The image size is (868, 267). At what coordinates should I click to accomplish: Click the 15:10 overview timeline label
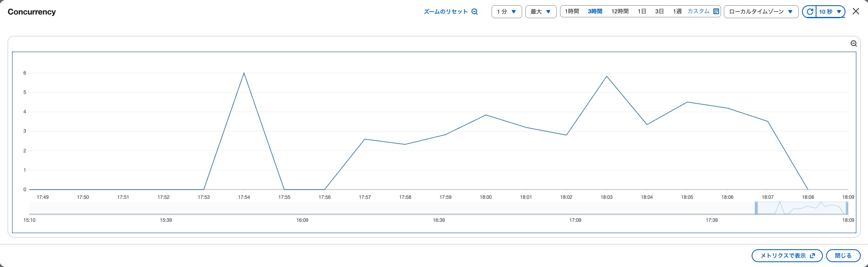point(29,220)
